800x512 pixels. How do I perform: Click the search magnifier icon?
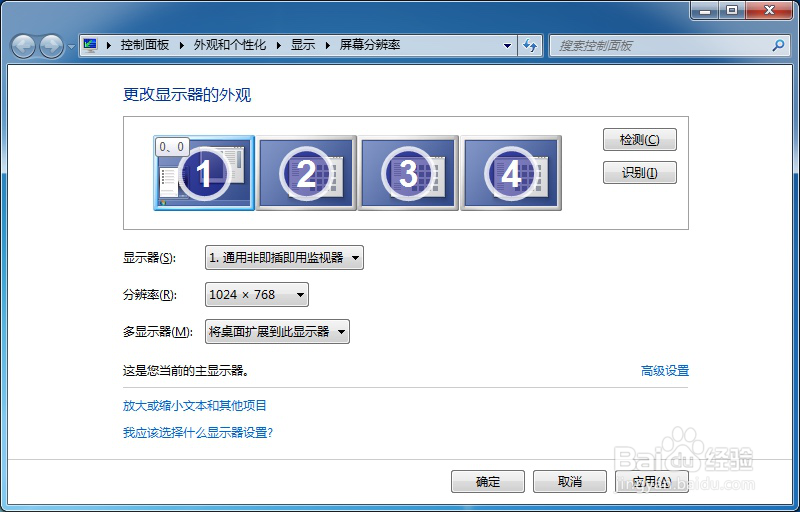tap(778, 46)
